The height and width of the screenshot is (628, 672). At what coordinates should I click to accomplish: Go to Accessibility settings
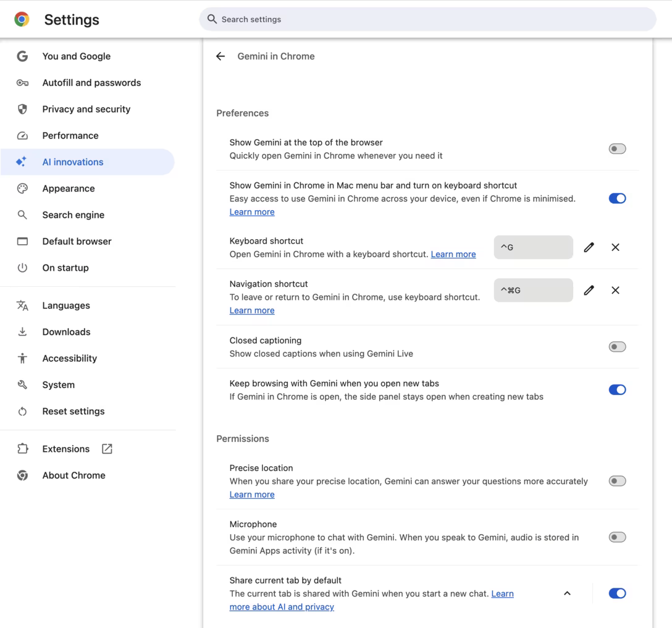[x=88, y=358]
